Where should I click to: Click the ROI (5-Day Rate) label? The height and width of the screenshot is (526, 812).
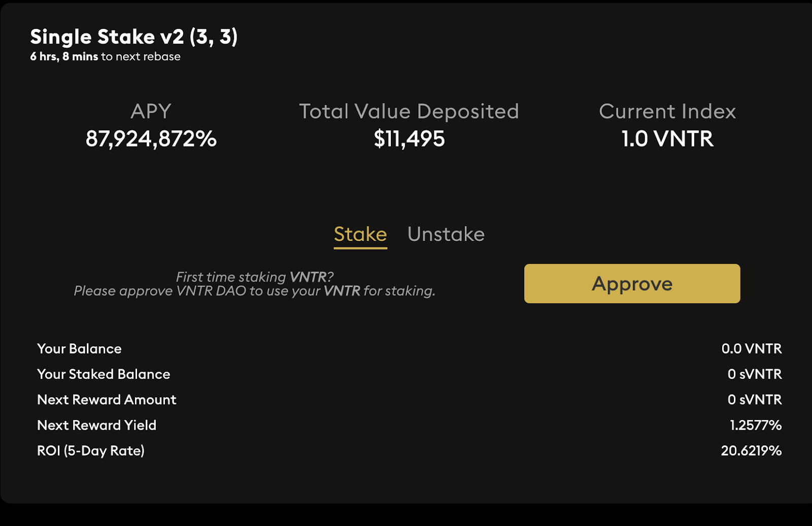[x=91, y=450]
